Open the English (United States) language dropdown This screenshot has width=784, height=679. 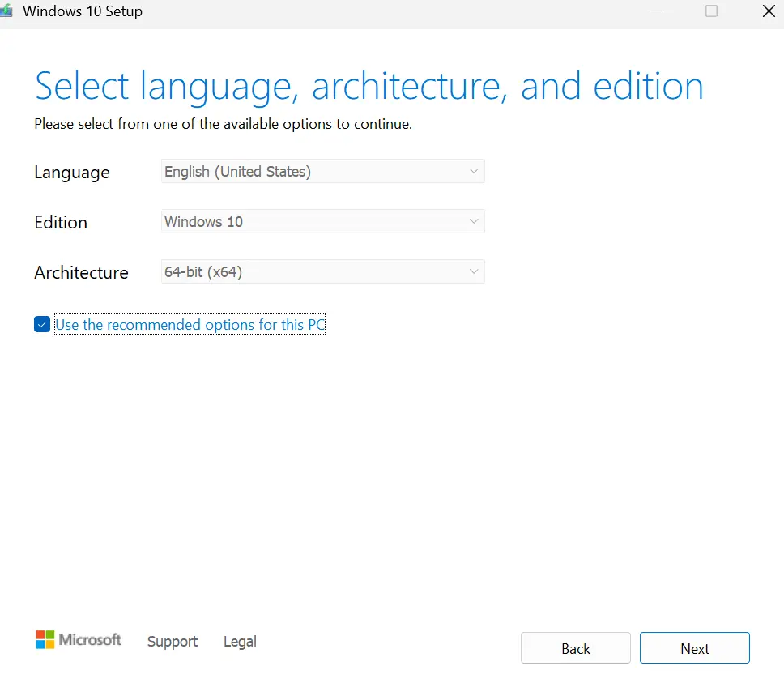pyautogui.click(x=322, y=172)
